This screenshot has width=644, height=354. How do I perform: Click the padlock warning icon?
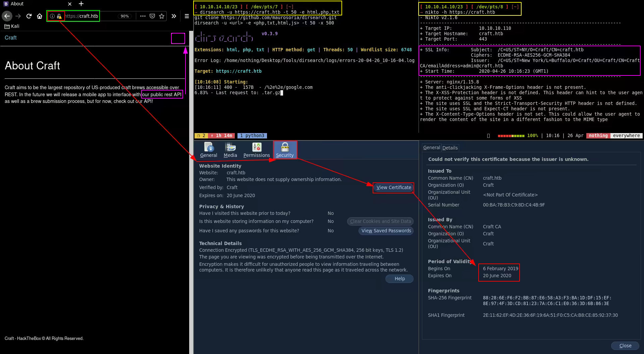pos(59,16)
